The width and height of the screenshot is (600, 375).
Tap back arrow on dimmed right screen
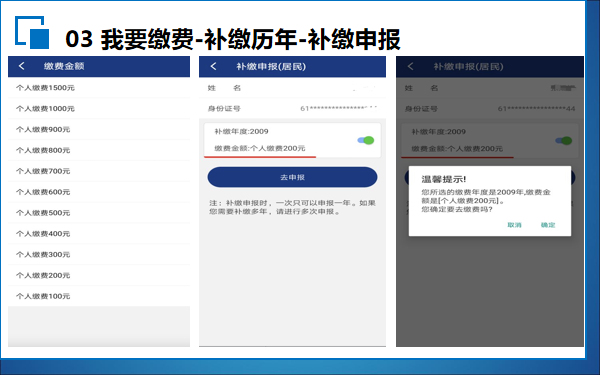pos(411,66)
